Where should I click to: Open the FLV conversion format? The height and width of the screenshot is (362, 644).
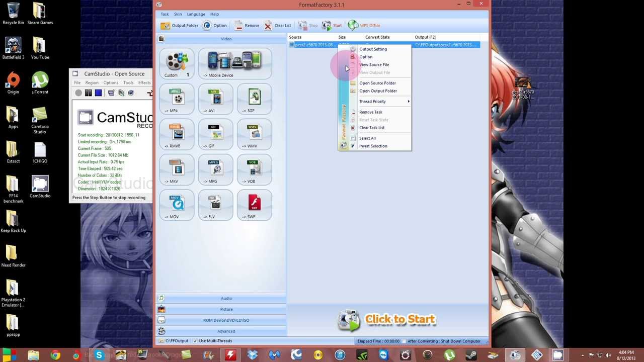tap(215, 206)
